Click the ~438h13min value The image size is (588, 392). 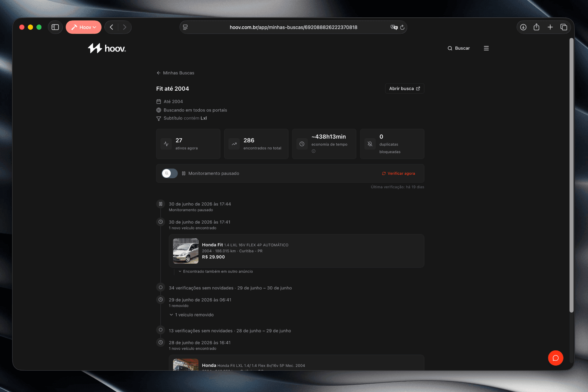click(x=329, y=137)
